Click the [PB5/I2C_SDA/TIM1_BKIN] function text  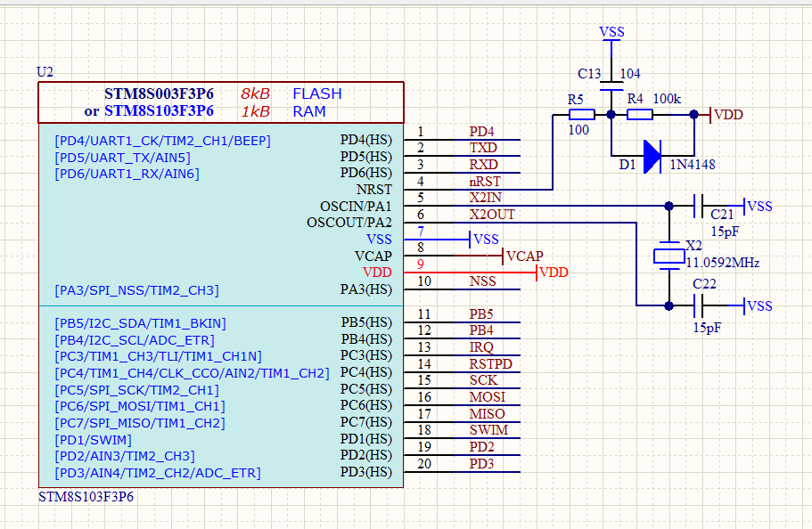point(140,323)
